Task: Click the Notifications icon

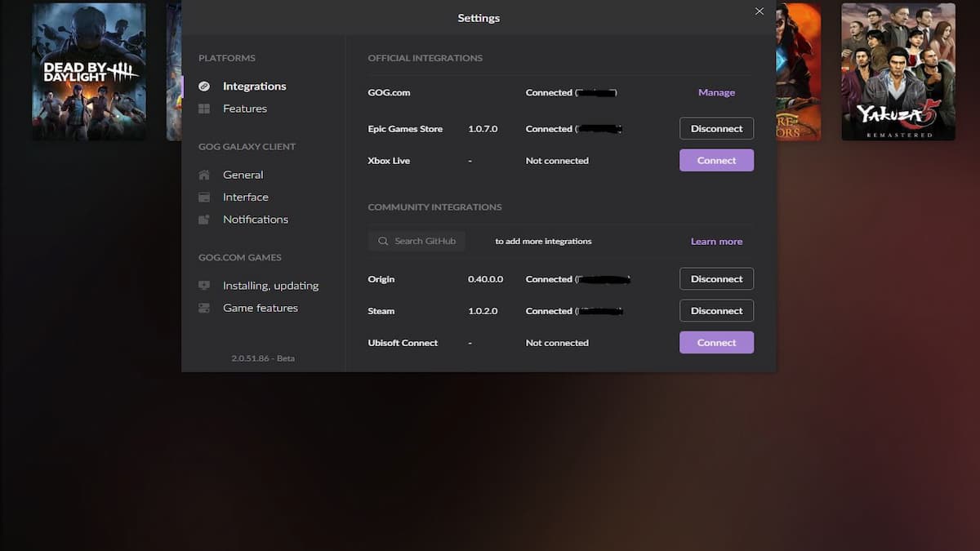Action: click(204, 220)
